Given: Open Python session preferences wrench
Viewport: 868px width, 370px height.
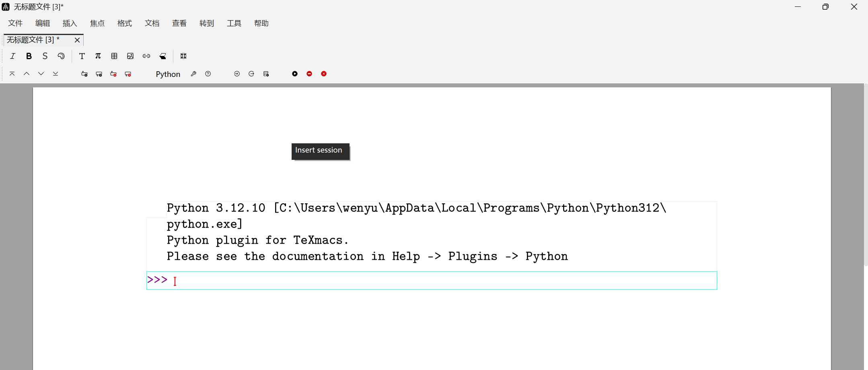Looking at the screenshot, I should click(193, 74).
